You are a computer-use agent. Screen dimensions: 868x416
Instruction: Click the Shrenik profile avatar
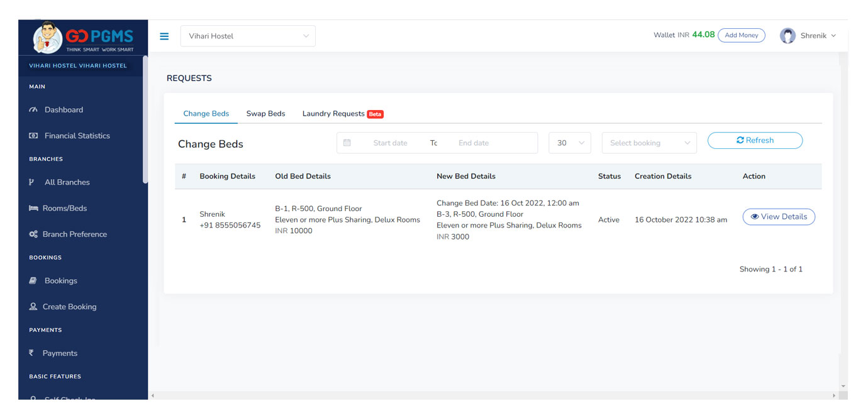pyautogui.click(x=787, y=36)
